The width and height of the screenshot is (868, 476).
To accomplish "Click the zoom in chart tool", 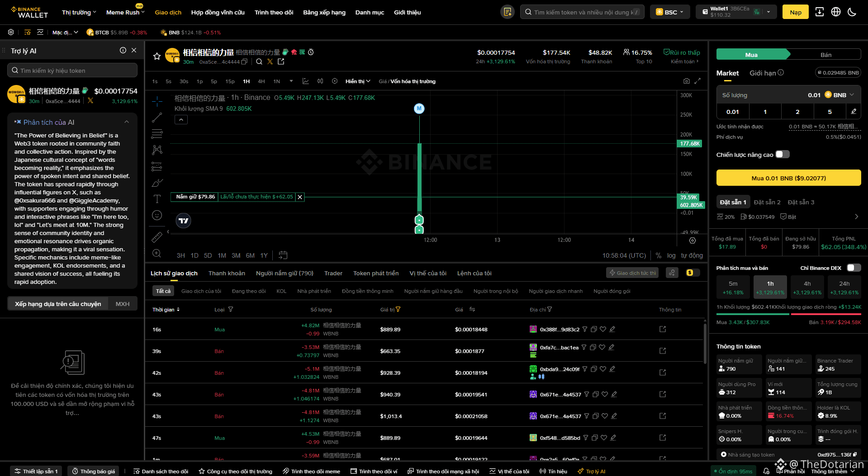I will [x=157, y=253].
